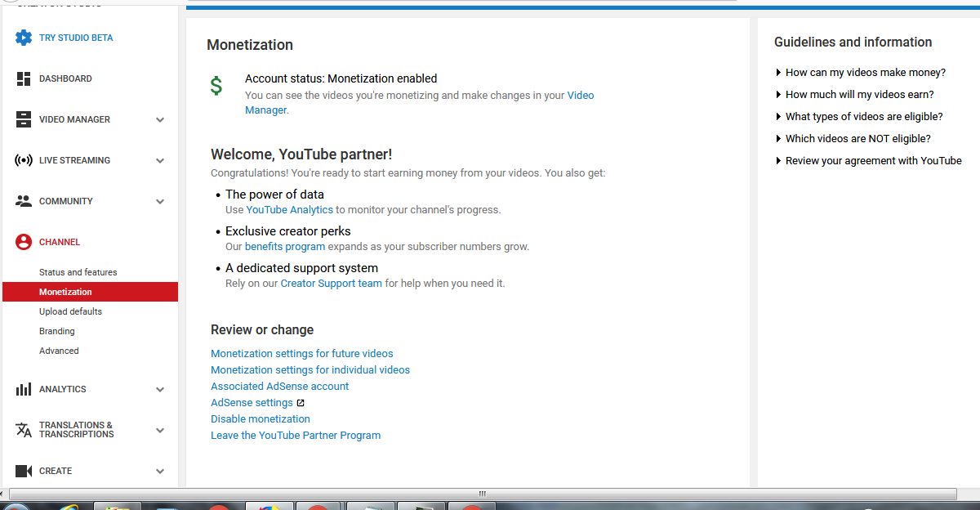Click the 'Review or change' heading
This screenshot has height=510, width=980.
tap(262, 330)
